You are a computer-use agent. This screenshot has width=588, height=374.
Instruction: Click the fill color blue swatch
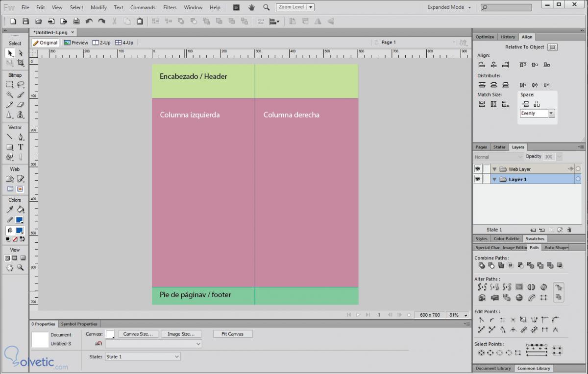point(20,230)
